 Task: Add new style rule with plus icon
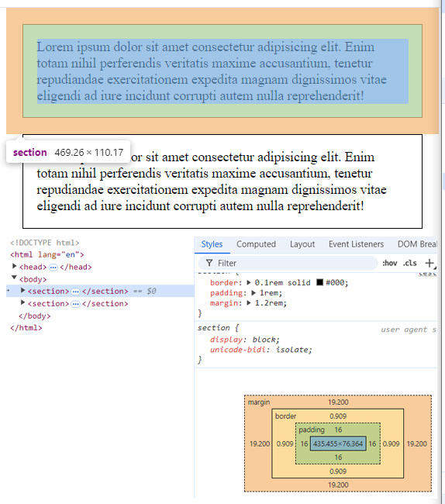429,264
